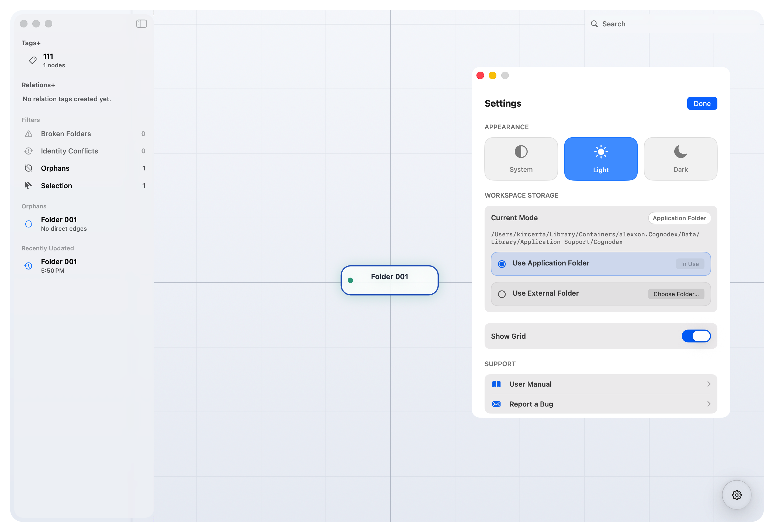
Task: Select the Use External Folder radio button
Action: click(502, 294)
